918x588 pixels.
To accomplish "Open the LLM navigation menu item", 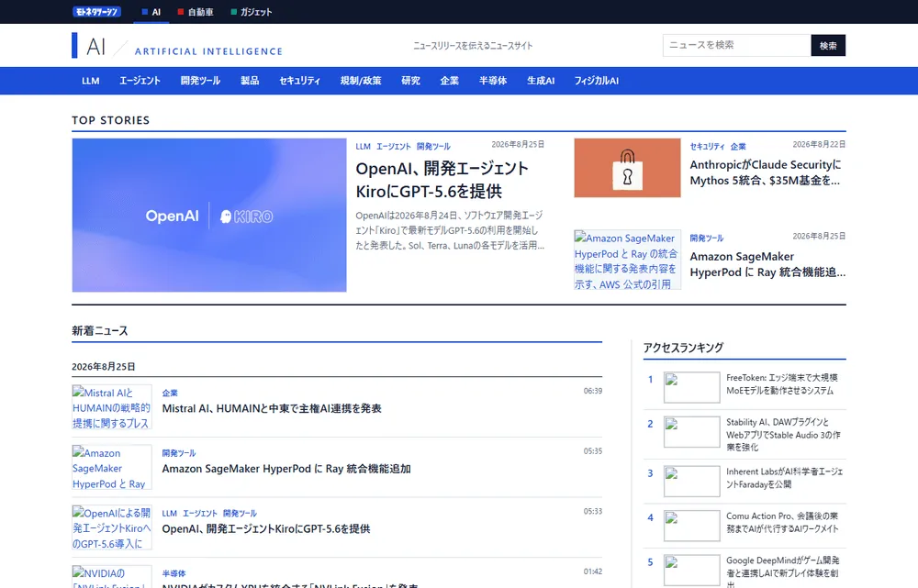I will (90, 81).
